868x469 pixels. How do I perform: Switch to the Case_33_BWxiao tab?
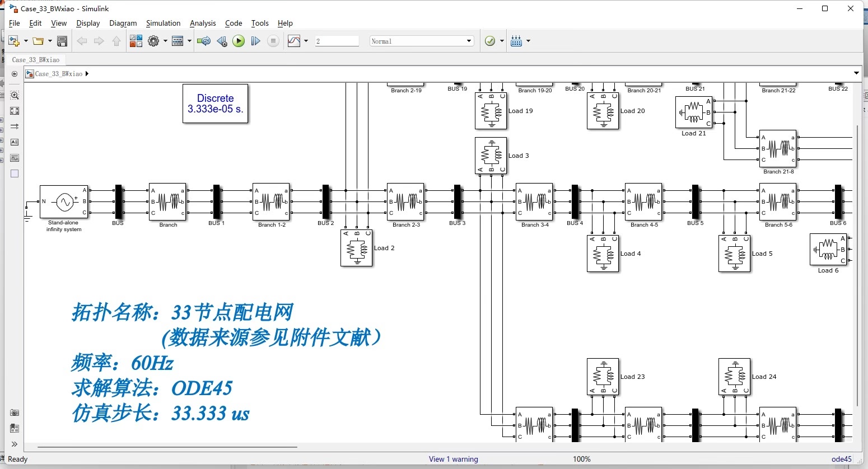coord(36,59)
